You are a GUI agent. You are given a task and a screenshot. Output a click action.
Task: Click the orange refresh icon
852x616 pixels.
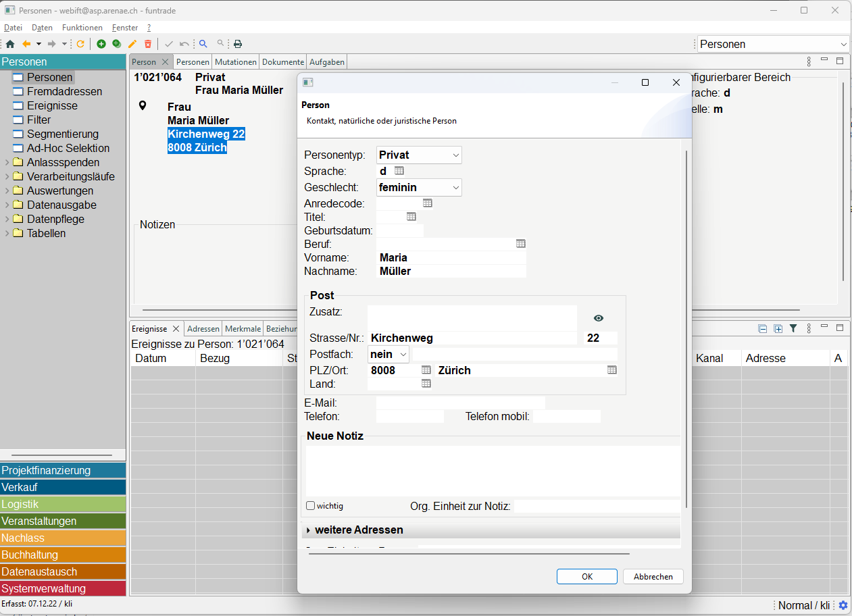tap(80, 44)
